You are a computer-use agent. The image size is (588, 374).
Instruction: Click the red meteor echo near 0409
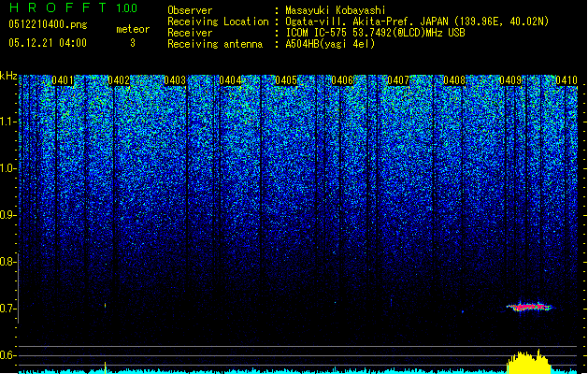click(529, 308)
